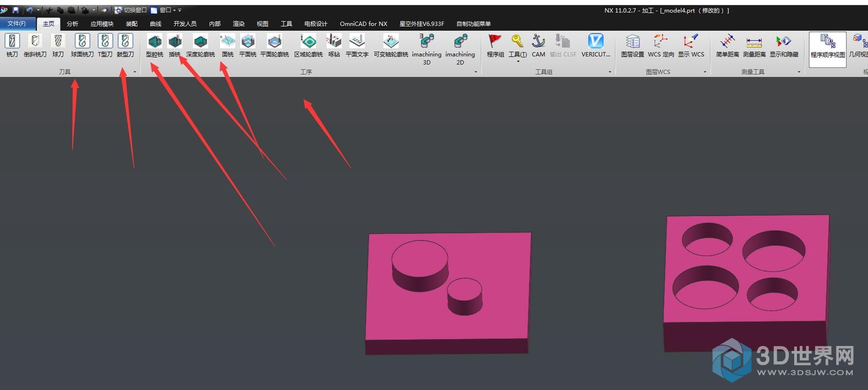Switch to the 渲染 render tab

point(238,24)
